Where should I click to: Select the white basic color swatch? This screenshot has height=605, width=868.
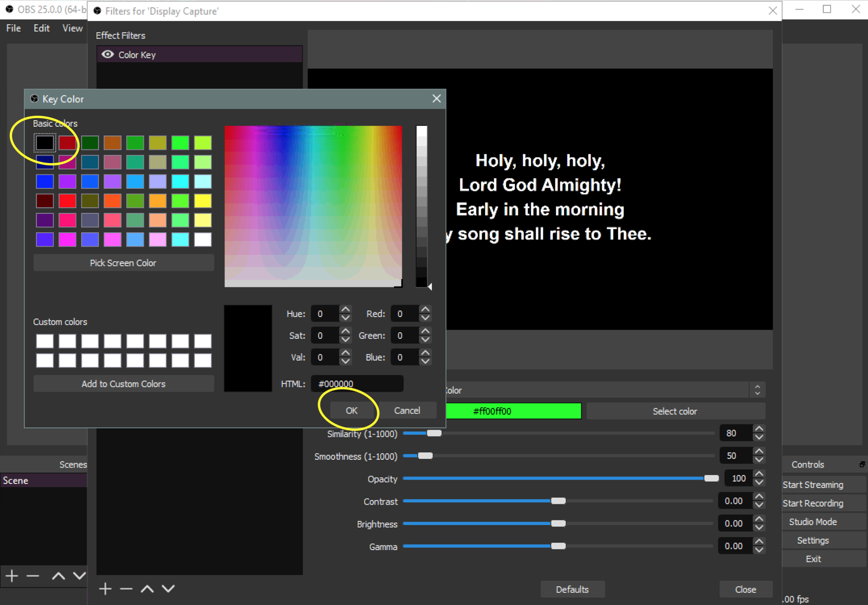tap(202, 239)
